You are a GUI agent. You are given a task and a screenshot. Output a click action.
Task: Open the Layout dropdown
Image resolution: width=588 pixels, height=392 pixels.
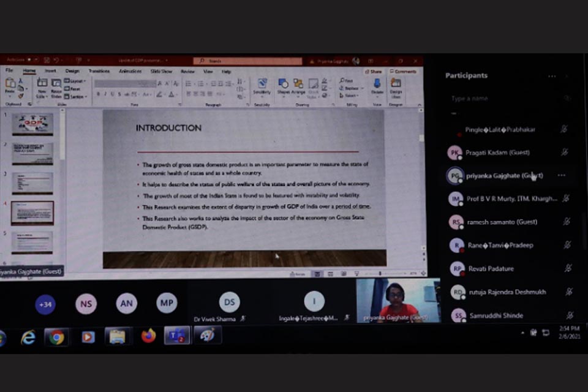point(75,81)
